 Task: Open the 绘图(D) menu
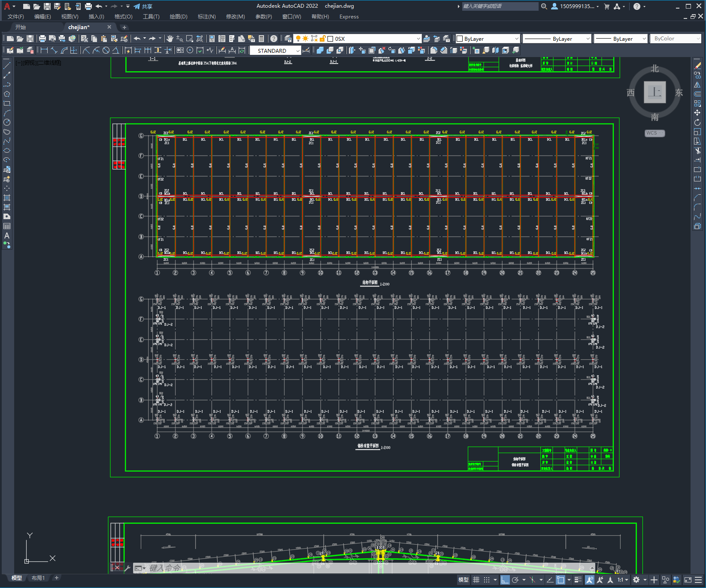click(179, 17)
